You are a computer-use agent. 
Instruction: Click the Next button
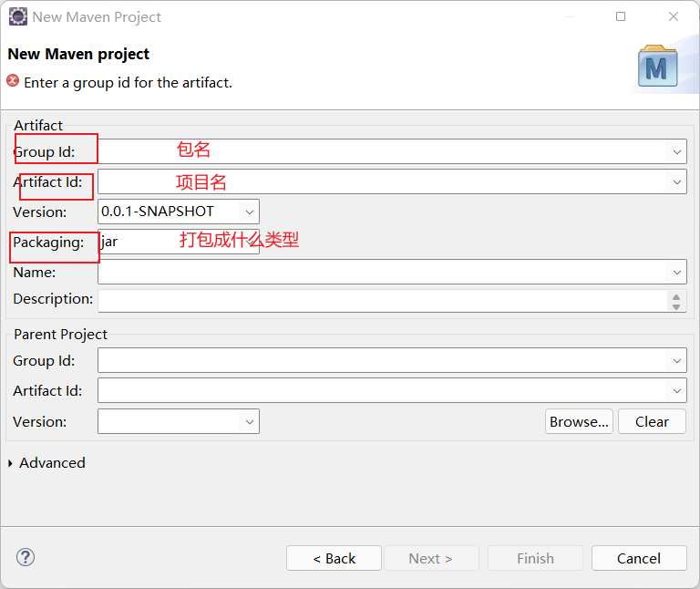pyautogui.click(x=431, y=558)
